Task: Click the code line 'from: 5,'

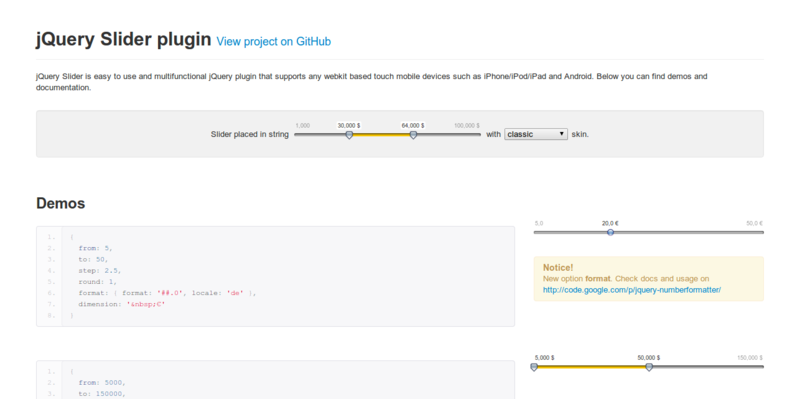Action: click(x=95, y=248)
